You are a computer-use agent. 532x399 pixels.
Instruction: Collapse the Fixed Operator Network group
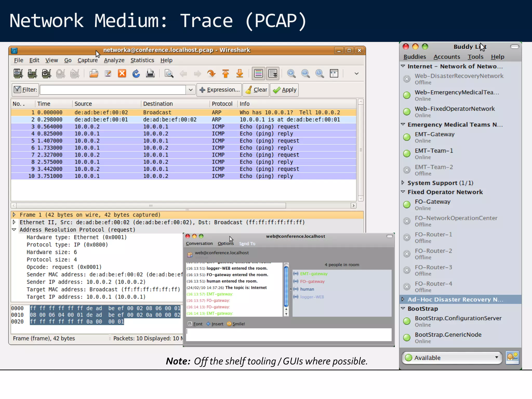pyautogui.click(x=403, y=192)
